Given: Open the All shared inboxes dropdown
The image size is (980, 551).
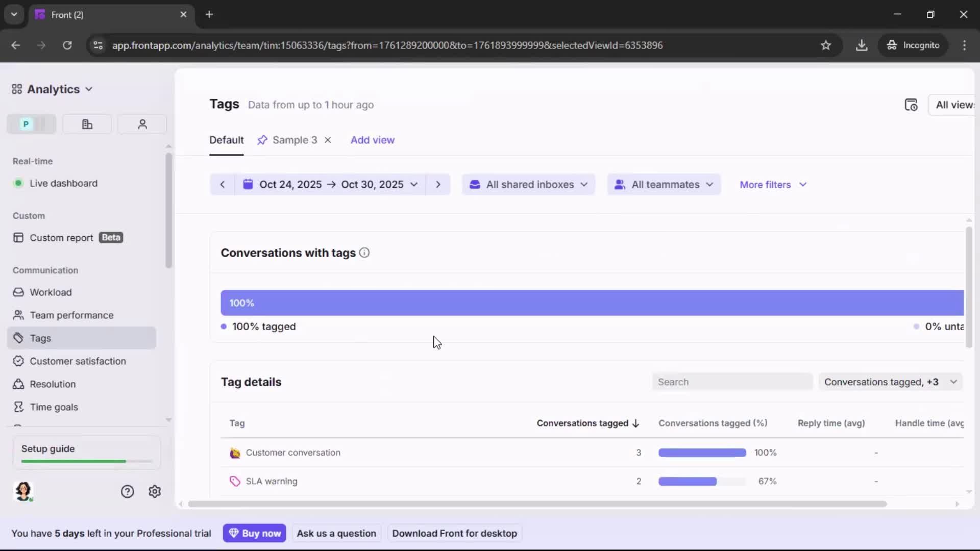Looking at the screenshot, I should (528, 184).
